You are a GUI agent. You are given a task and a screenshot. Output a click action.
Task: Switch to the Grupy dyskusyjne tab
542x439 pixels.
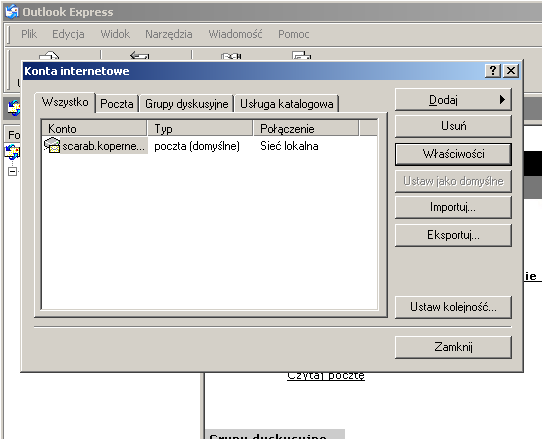click(x=187, y=104)
